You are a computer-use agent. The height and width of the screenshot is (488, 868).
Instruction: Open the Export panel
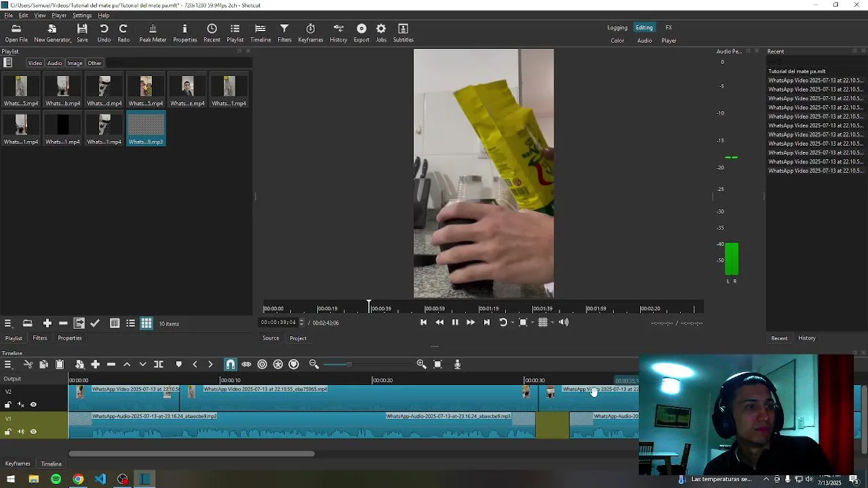[361, 33]
